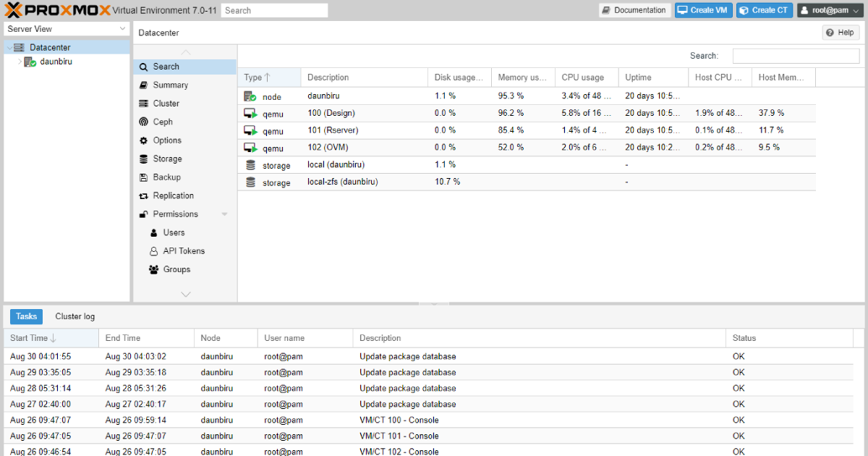This screenshot has width=868, height=456.
Task: Sort by the Start Time column header
Action: (29, 338)
